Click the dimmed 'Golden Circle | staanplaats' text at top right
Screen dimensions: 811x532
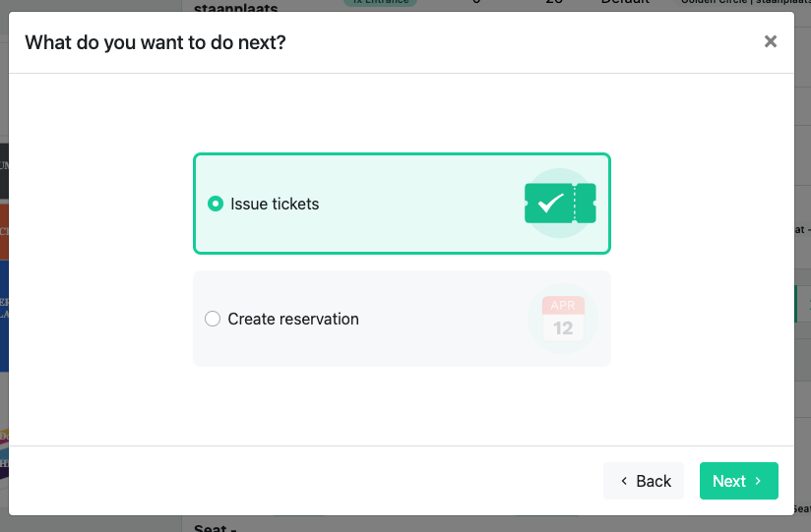pyautogui.click(x=745, y=3)
